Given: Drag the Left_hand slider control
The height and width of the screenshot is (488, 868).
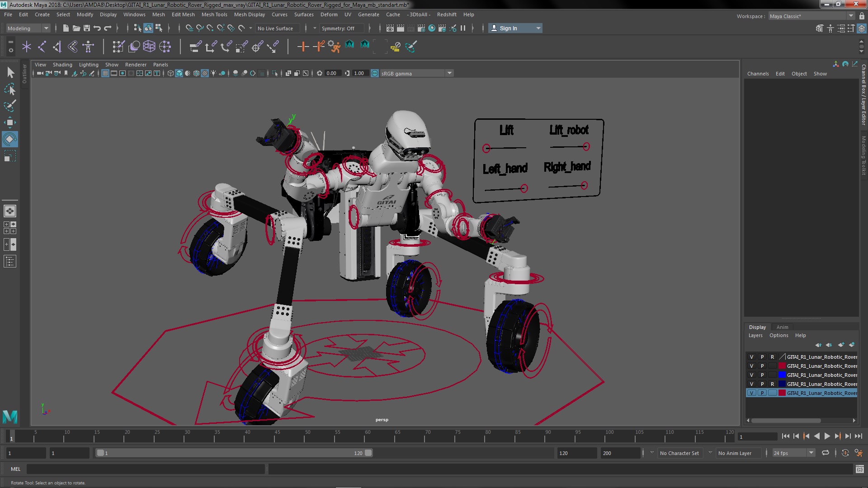Looking at the screenshot, I should coord(523,187).
